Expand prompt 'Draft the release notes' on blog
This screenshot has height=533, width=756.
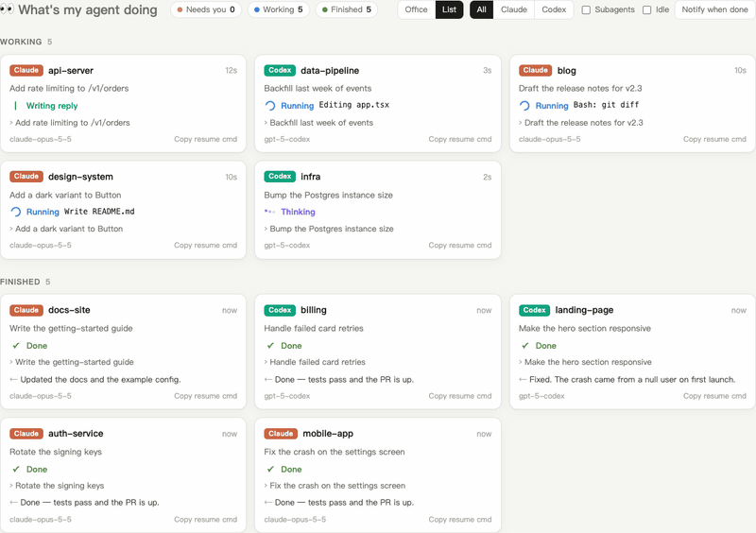(x=581, y=123)
